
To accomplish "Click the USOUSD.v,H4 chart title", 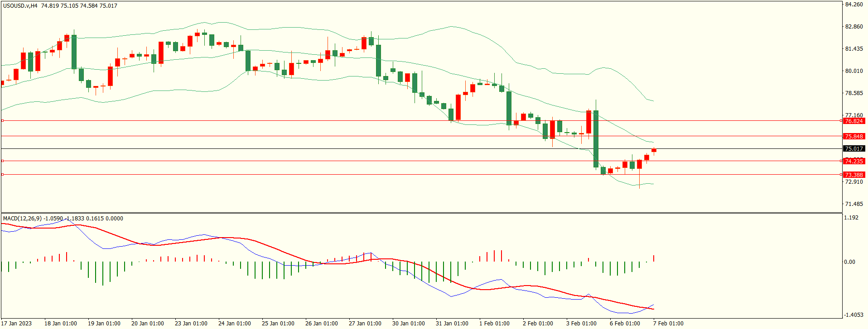I will coord(20,6).
